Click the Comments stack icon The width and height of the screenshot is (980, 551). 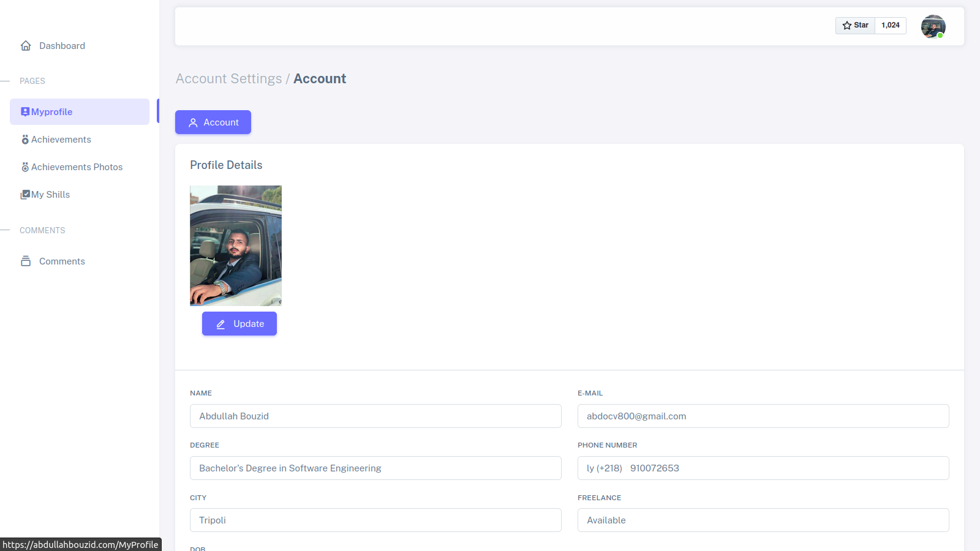[x=26, y=261]
